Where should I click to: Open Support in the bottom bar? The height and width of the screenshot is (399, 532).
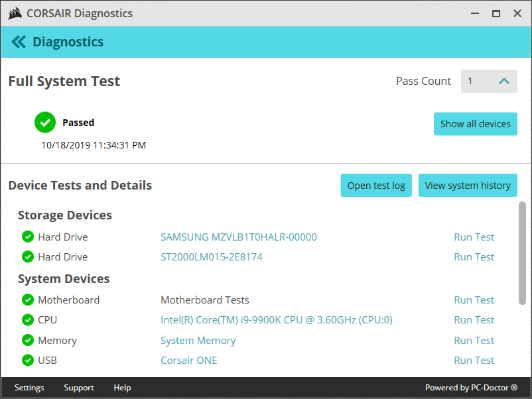(79, 388)
